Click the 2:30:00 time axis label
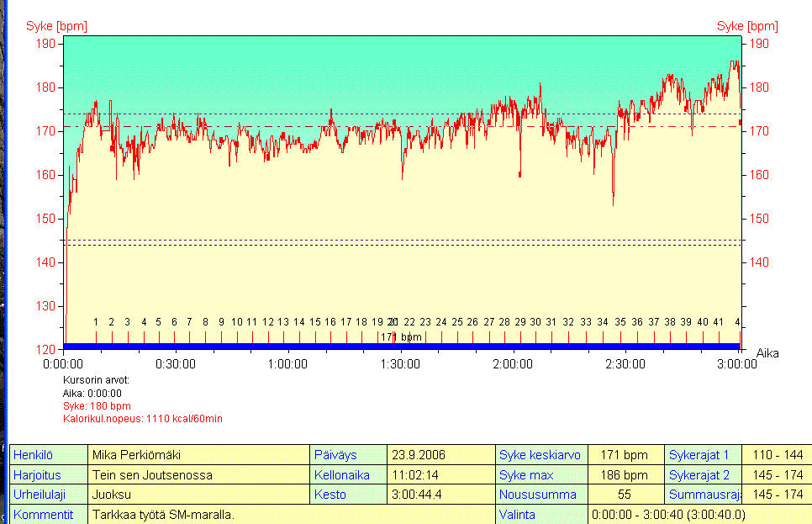812x524 pixels. pyautogui.click(x=625, y=364)
